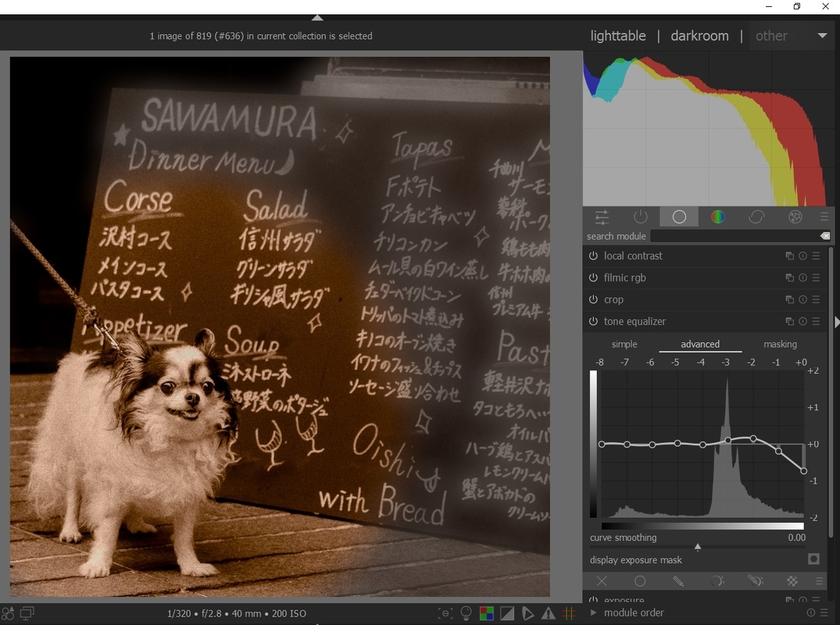Open multiple instances menu for tone equalizer
This screenshot has width=840, height=625.
(790, 321)
